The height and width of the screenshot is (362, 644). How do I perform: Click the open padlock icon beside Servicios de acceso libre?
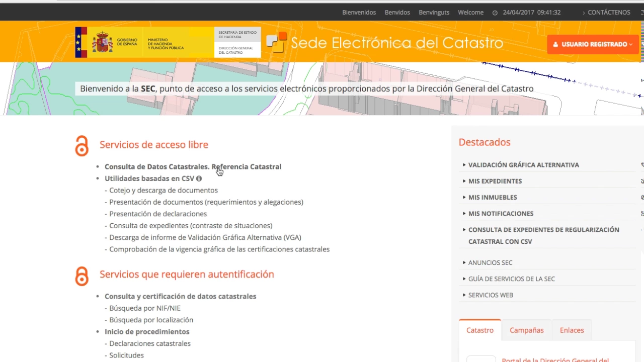82,146
